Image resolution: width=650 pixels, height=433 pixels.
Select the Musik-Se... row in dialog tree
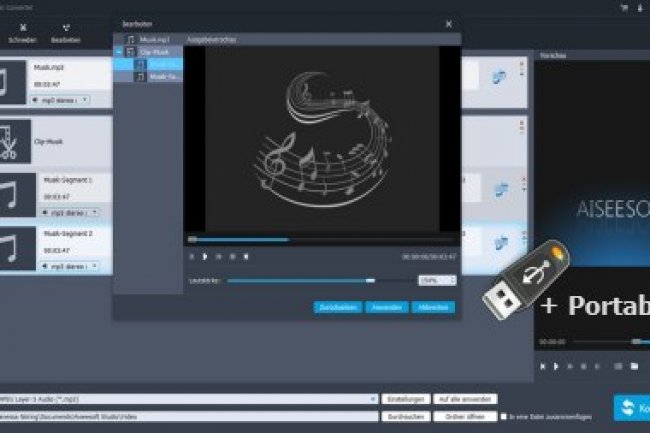pos(148,77)
